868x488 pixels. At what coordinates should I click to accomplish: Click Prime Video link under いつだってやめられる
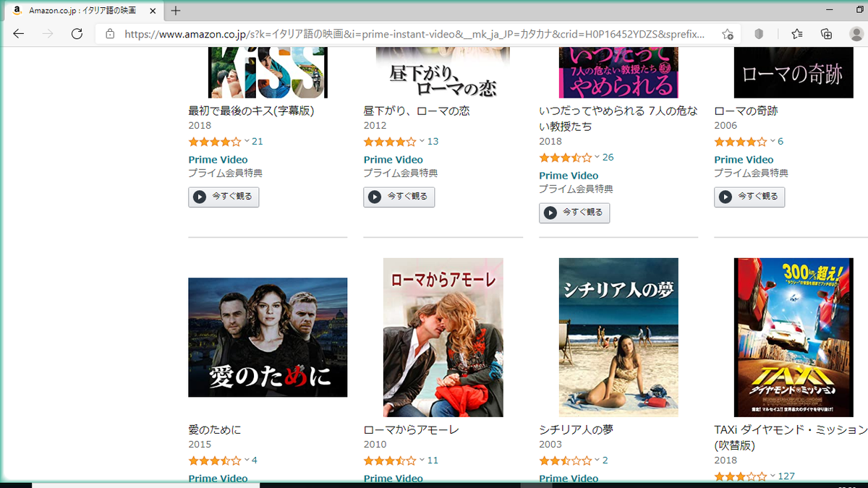point(569,176)
